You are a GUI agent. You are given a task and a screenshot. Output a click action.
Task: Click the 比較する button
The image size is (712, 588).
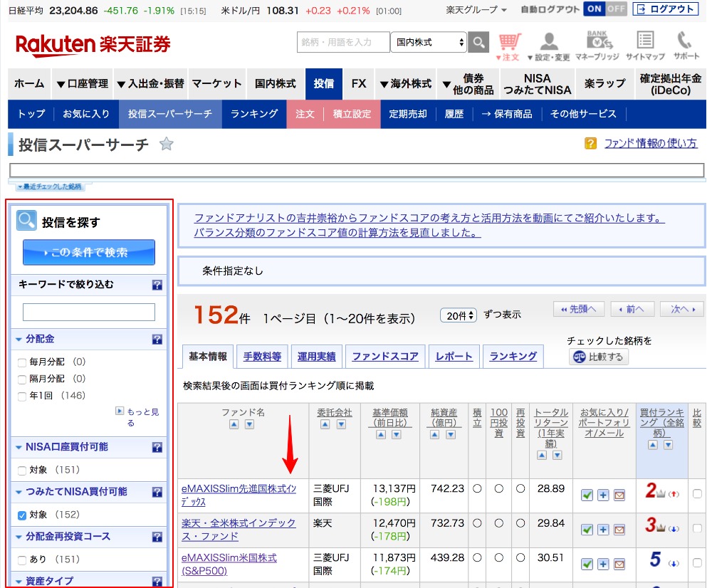(599, 357)
